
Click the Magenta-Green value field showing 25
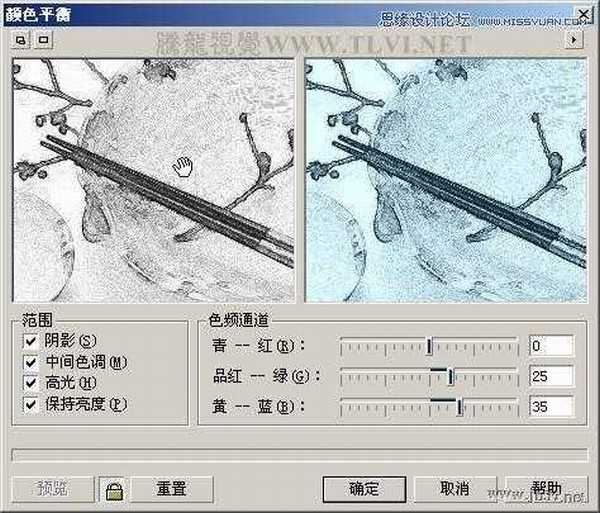(551, 376)
